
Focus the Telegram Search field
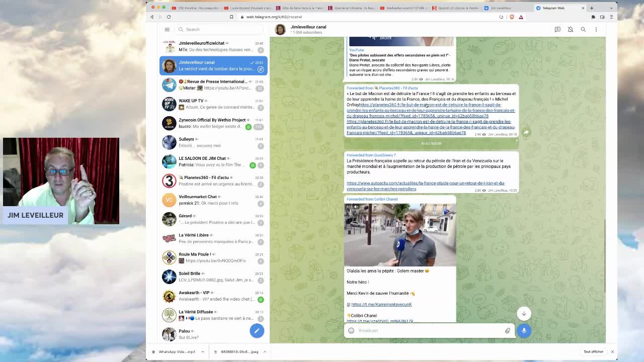tap(220, 29)
